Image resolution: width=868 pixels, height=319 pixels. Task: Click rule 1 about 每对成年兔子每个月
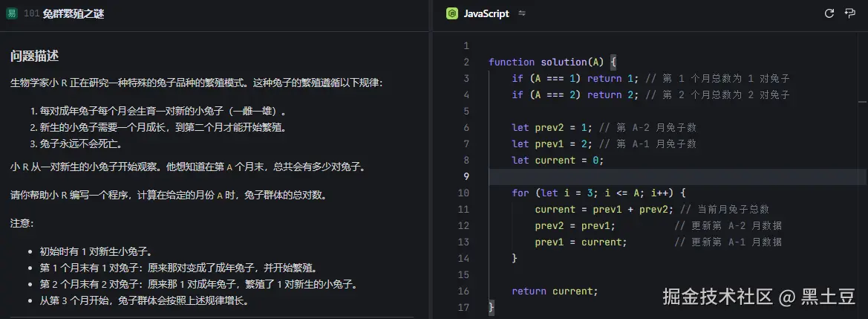pos(163,110)
